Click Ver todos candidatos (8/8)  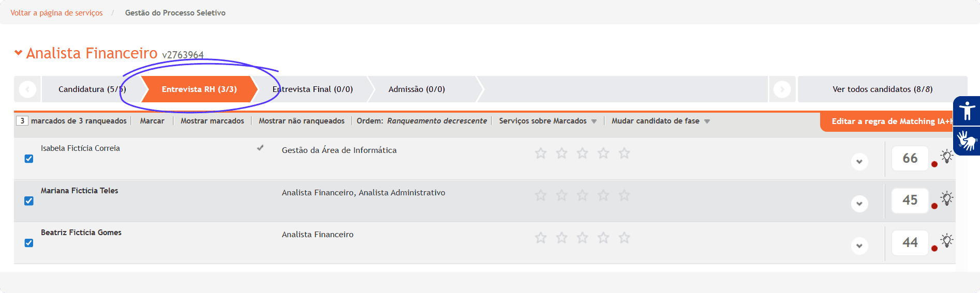(x=882, y=89)
